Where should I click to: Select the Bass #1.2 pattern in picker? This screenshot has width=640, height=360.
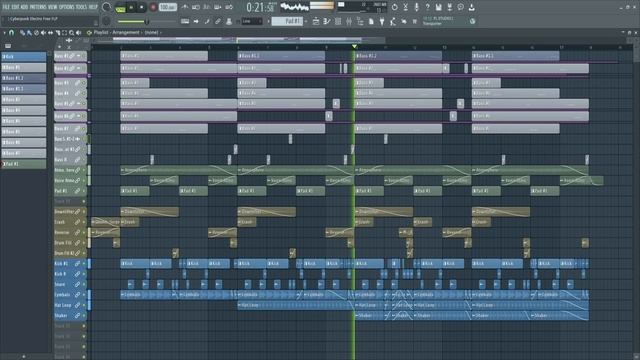pyautogui.click(x=24, y=78)
